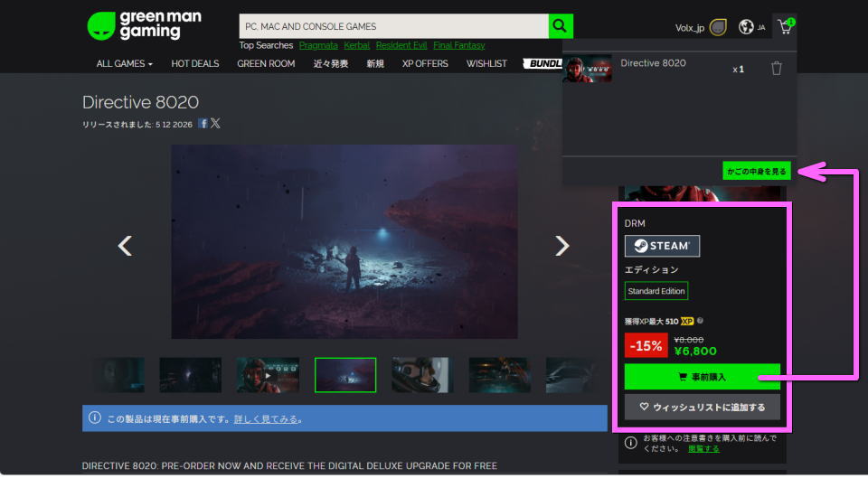868x488 pixels.
Task: Click the Green Man Gaming logo
Action: point(145,25)
